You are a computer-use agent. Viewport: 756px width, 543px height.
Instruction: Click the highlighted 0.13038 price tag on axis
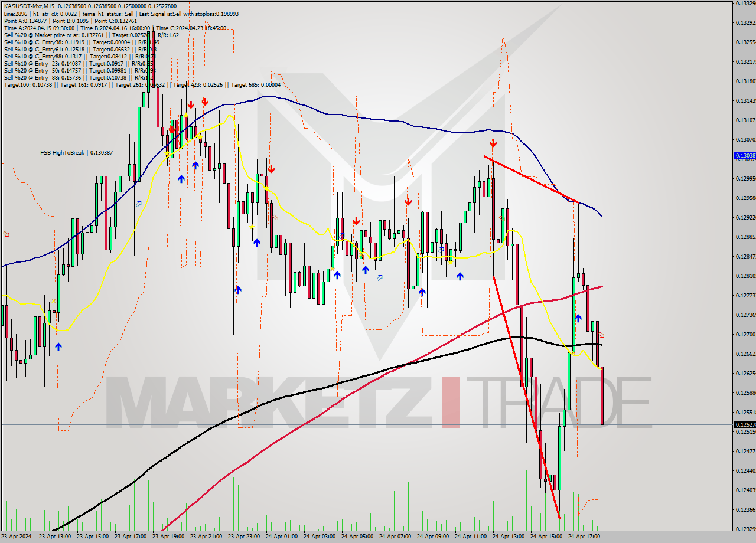coord(744,156)
